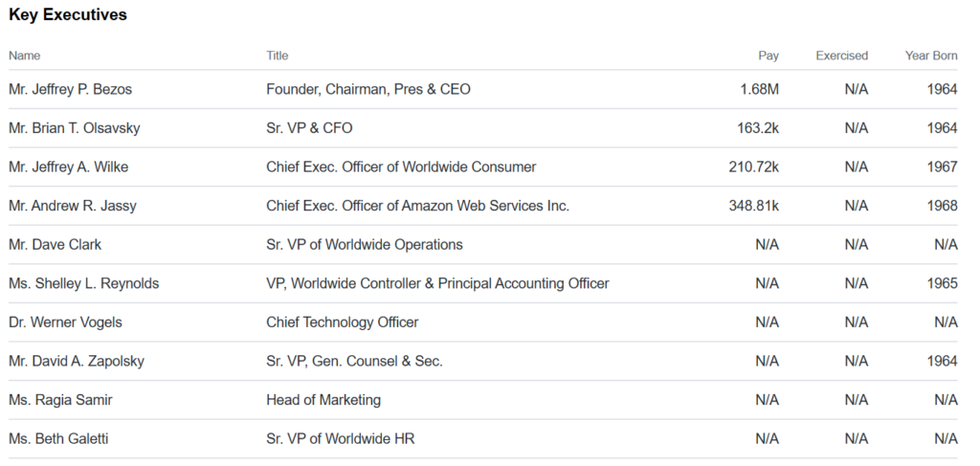Screen dimensions: 980x466
Task: Click the Title column header
Action: click(x=278, y=55)
